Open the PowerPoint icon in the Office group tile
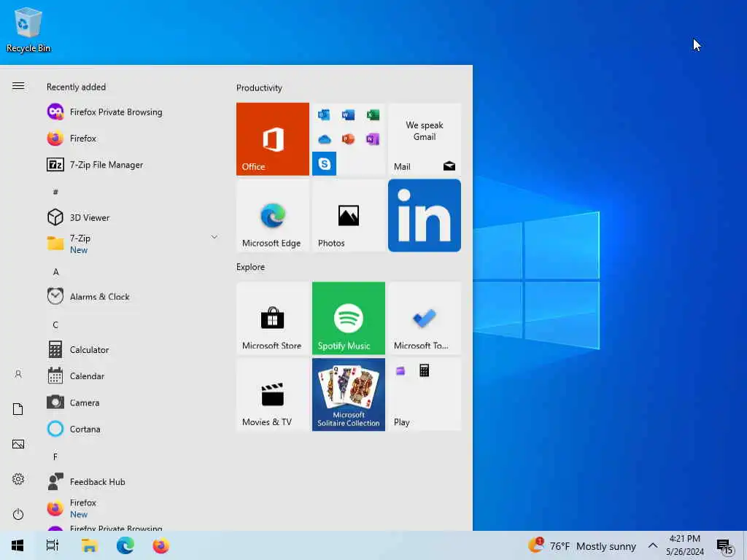747x560 pixels. 348,139
